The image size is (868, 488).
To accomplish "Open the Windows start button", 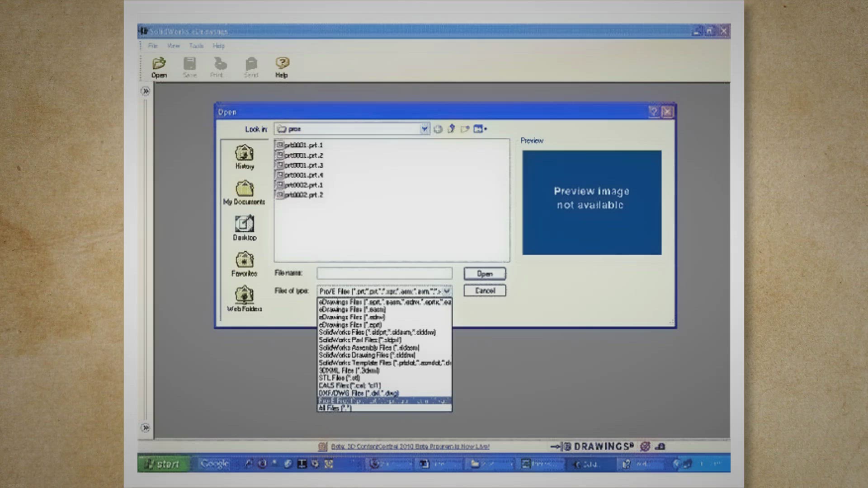I will pyautogui.click(x=163, y=464).
